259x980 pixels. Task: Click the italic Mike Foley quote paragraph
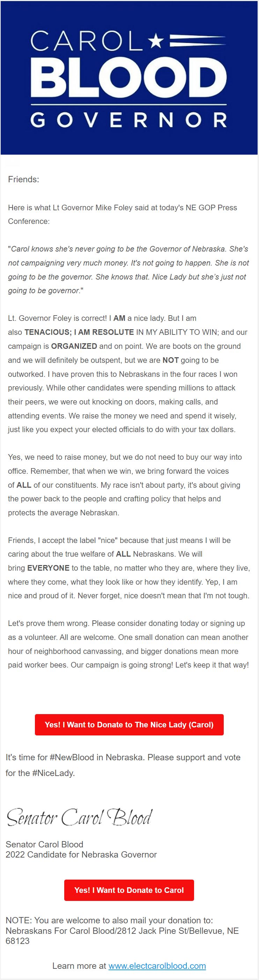[x=129, y=270]
